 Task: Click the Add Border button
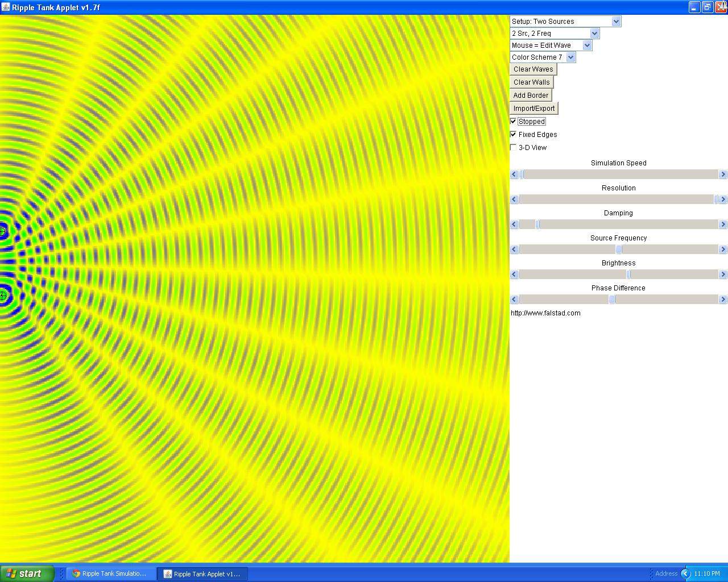(x=531, y=95)
